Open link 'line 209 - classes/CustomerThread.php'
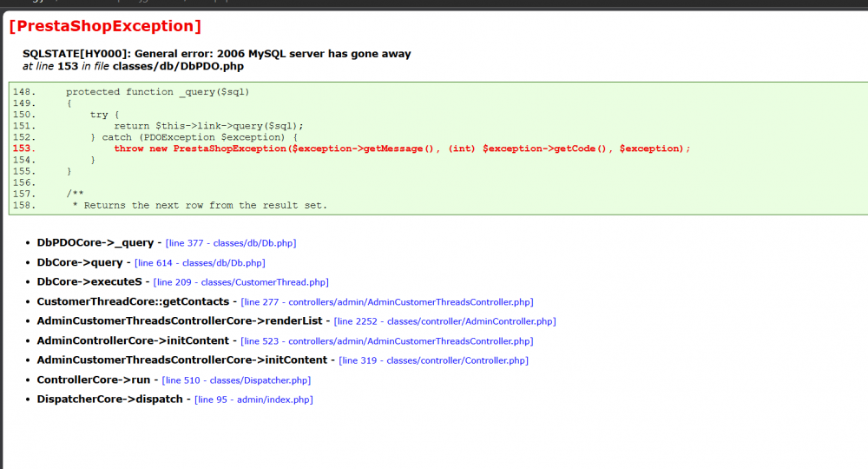Viewport: 868px width, 469px height. coord(240,282)
